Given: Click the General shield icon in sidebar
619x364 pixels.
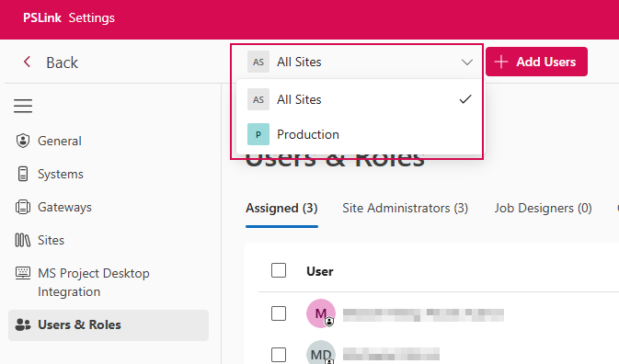Looking at the screenshot, I should (23, 141).
